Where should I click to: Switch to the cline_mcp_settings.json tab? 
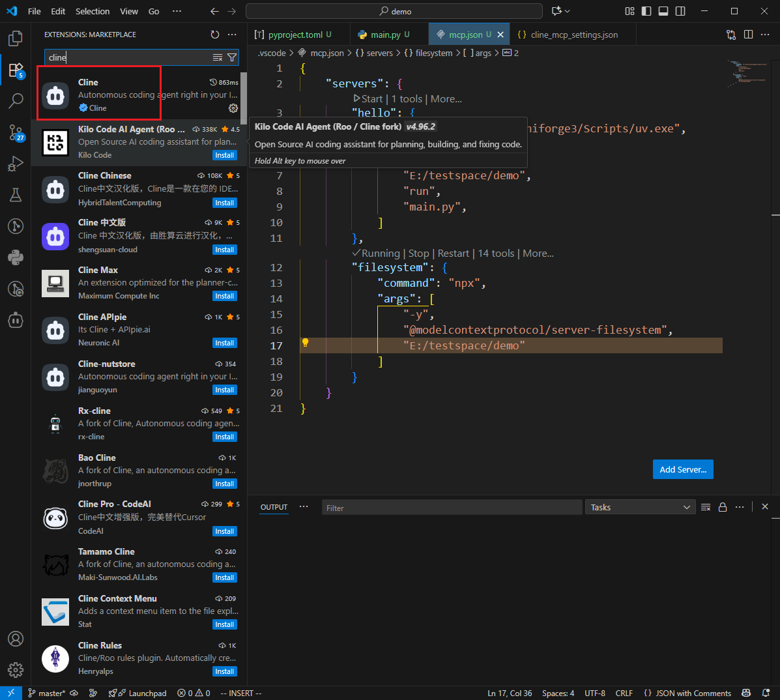(x=574, y=35)
